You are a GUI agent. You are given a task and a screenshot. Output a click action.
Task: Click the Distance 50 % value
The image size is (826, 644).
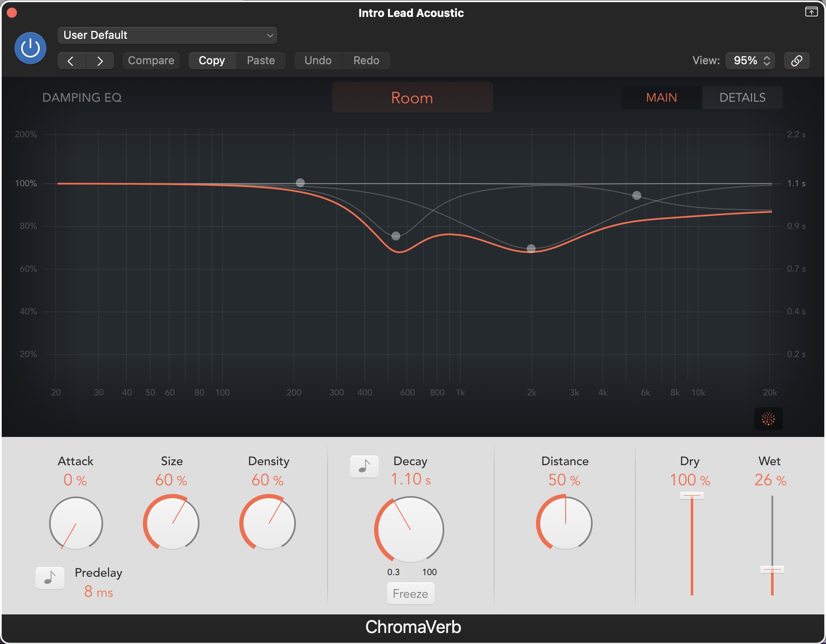tap(564, 480)
